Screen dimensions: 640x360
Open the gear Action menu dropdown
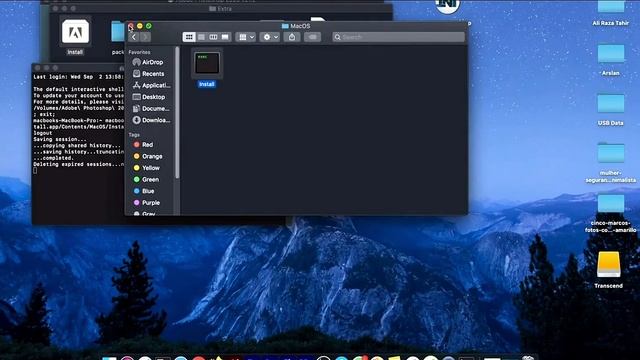(x=270, y=37)
